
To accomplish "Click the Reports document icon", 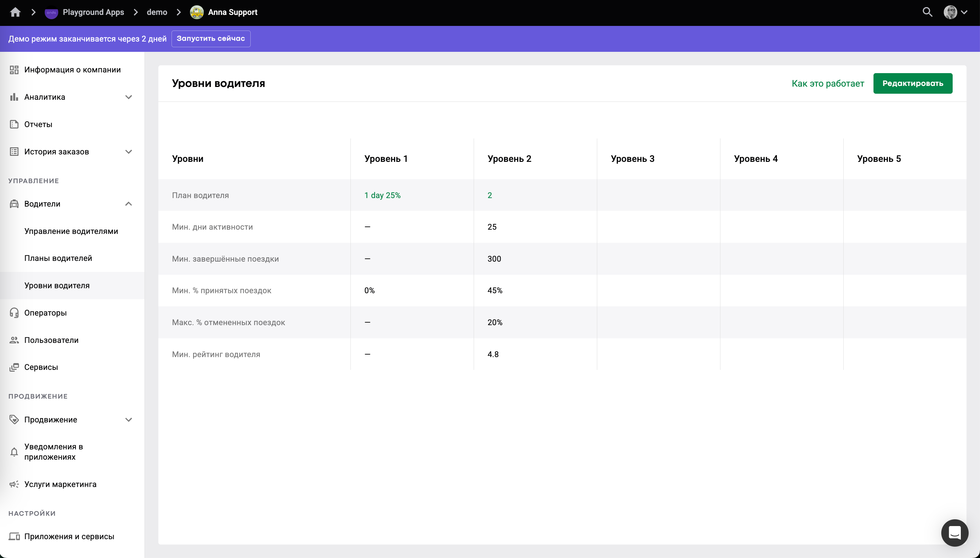I will (14, 124).
